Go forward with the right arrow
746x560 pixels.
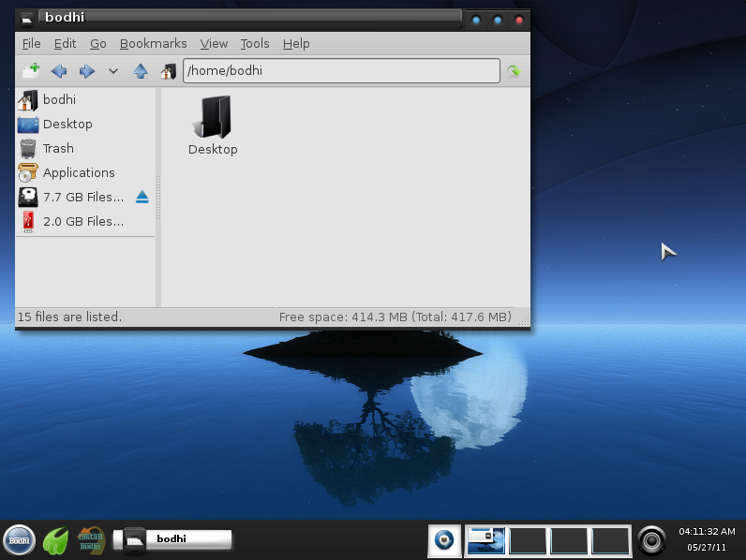pyautogui.click(x=86, y=71)
